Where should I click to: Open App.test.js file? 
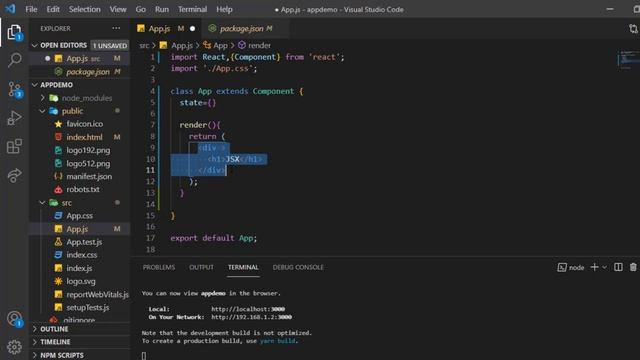click(x=80, y=242)
